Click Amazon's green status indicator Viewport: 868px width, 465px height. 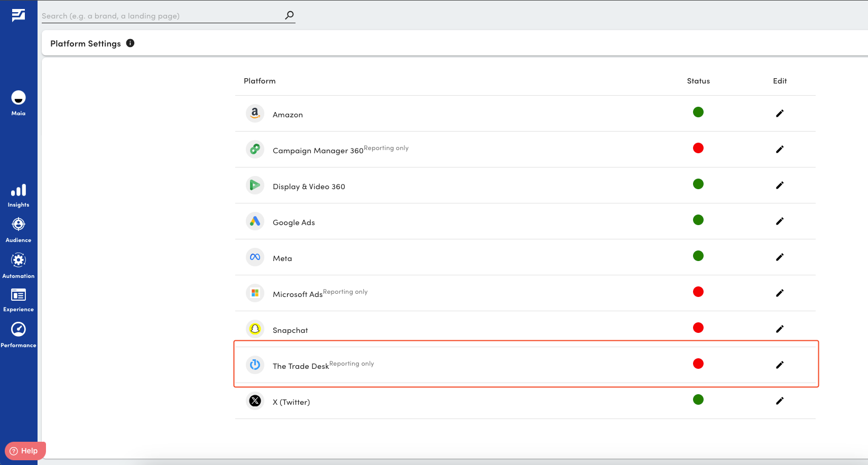tap(698, 112)
